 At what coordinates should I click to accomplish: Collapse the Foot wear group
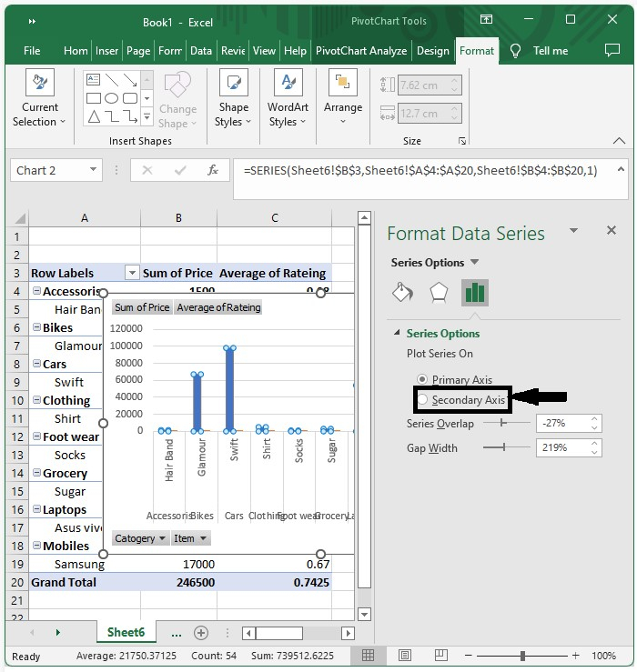pyautogui.click(x=37, y=436)
